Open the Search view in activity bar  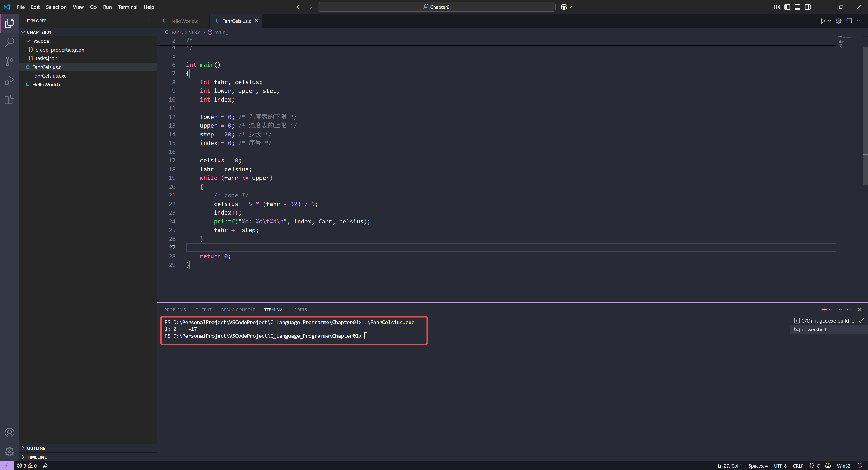(9, 42)
